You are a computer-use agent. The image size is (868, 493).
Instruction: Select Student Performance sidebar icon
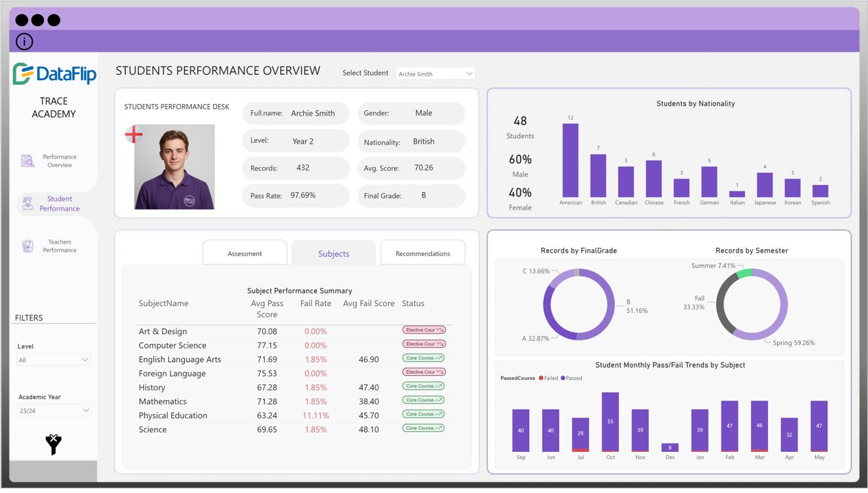(x=27, y=203)
